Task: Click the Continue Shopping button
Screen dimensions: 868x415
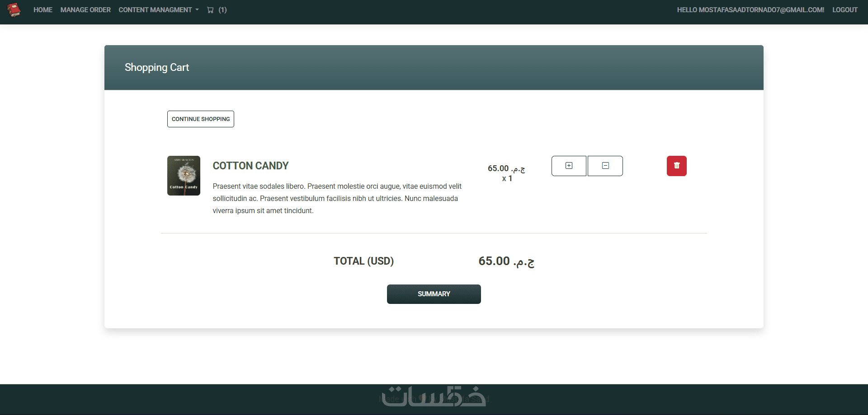Action: coord(201,119)
